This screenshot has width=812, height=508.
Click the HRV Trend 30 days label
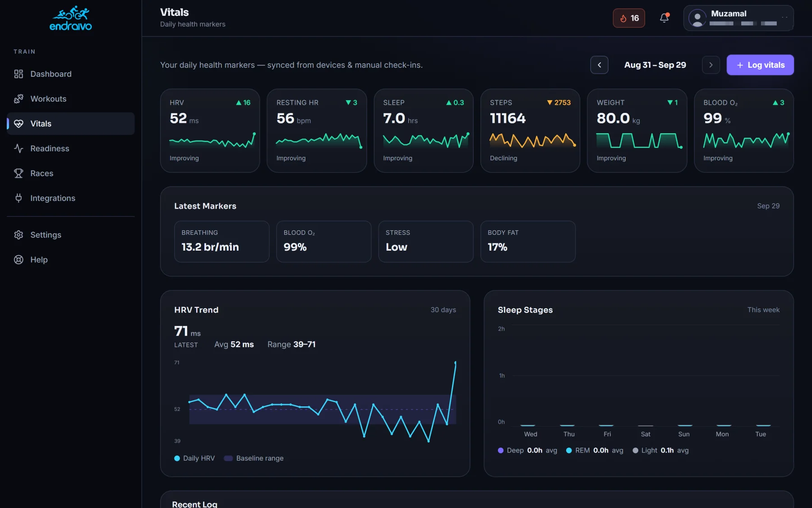(x=443, y=310)
